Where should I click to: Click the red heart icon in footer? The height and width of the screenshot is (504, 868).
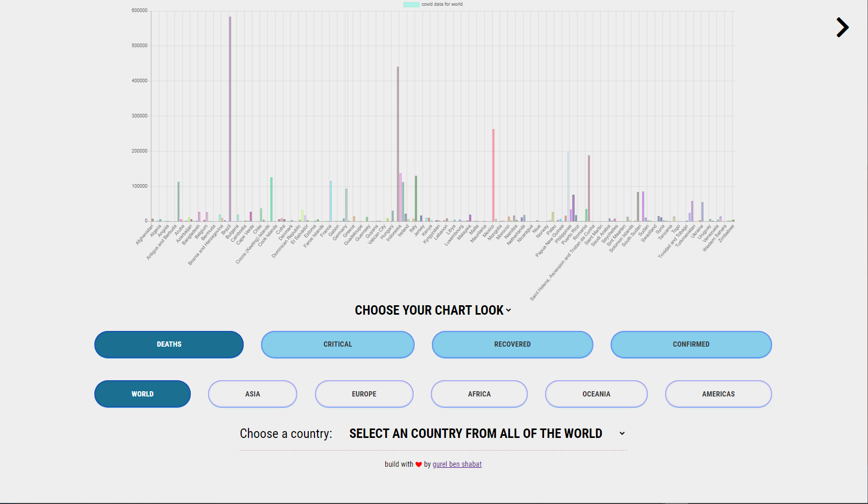click(418, 465)
